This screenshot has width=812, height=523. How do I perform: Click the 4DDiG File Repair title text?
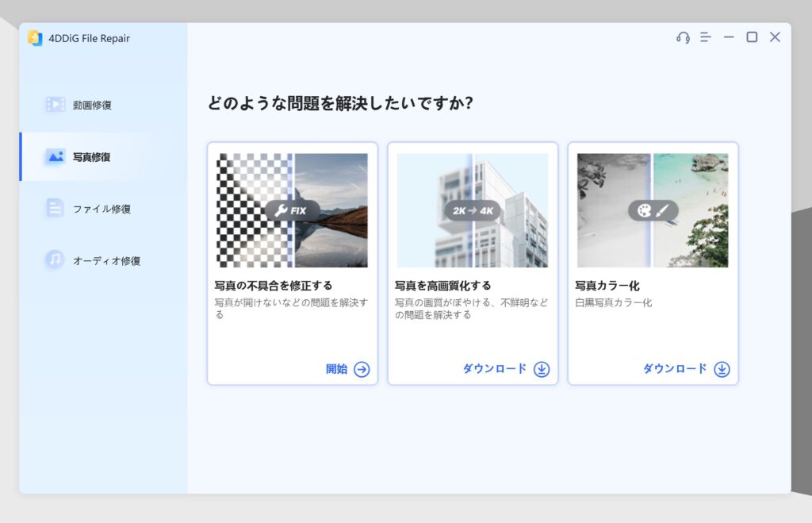coord(89,38)
